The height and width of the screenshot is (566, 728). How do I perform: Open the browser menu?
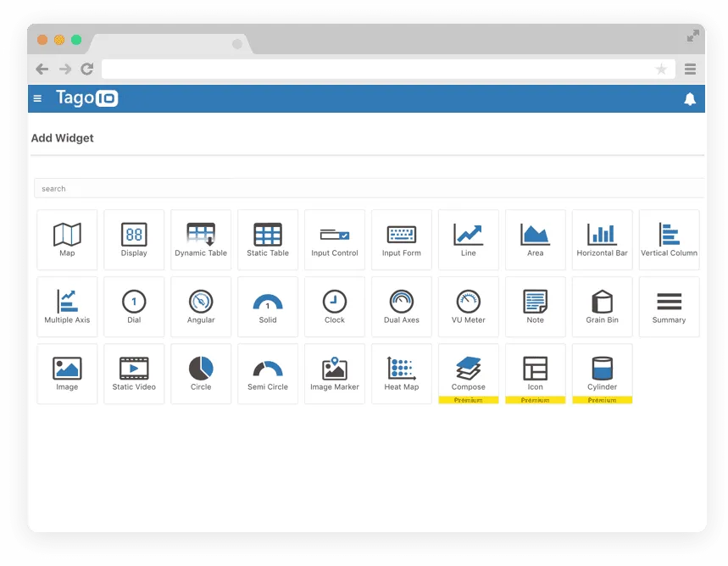(x=690, y=69)
